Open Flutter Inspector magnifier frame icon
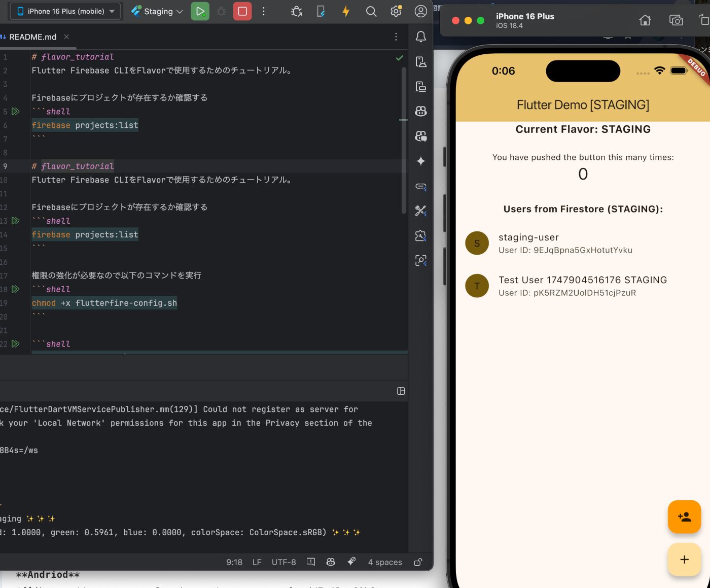710x588 pixels. (421, 260)
